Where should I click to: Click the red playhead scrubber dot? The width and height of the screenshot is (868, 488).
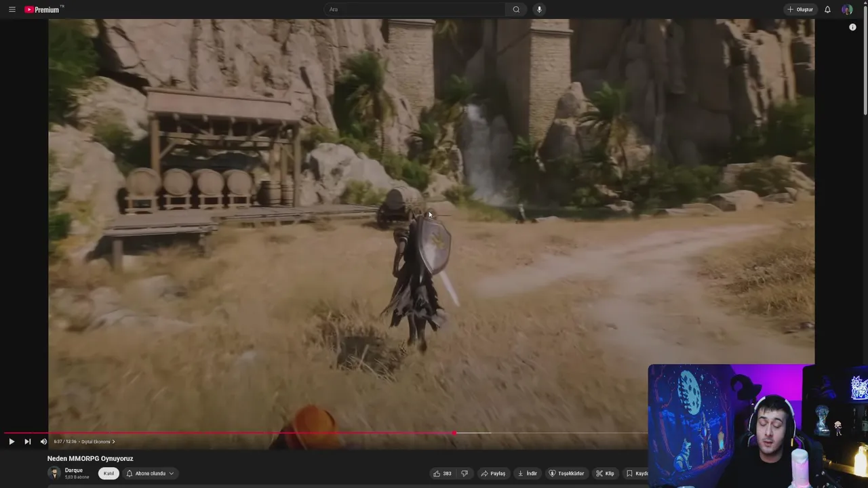[454, 433]
